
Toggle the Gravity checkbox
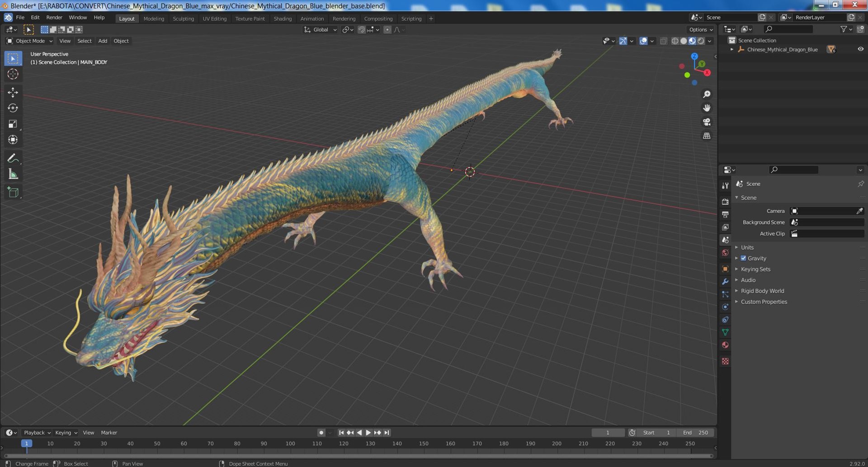click(743, 258)
